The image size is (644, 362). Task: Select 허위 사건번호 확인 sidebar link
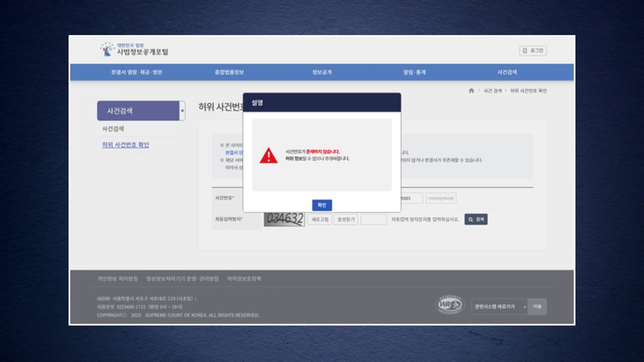tap(126, 145)
